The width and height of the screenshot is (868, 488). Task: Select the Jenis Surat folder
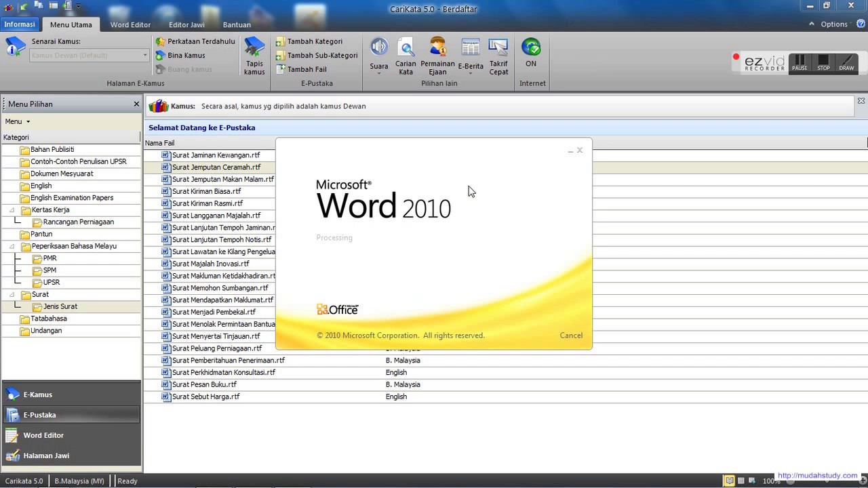[60, 306]
